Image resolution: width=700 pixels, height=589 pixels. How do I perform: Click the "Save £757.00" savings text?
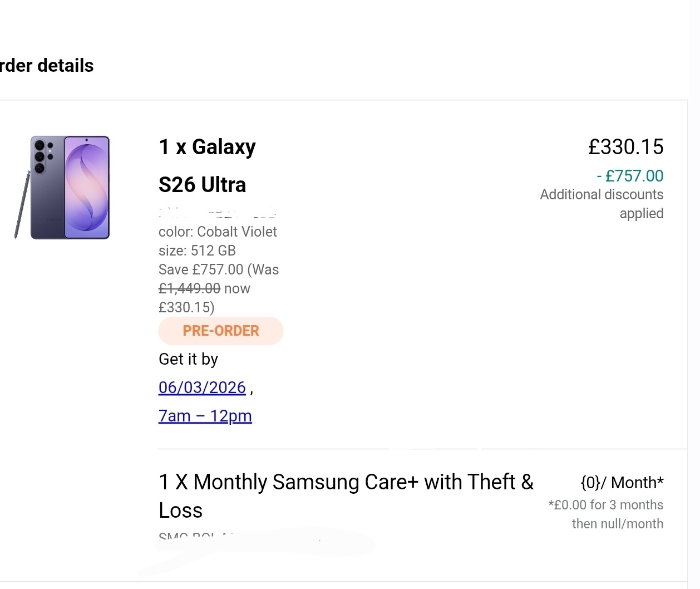coord(201,269)
